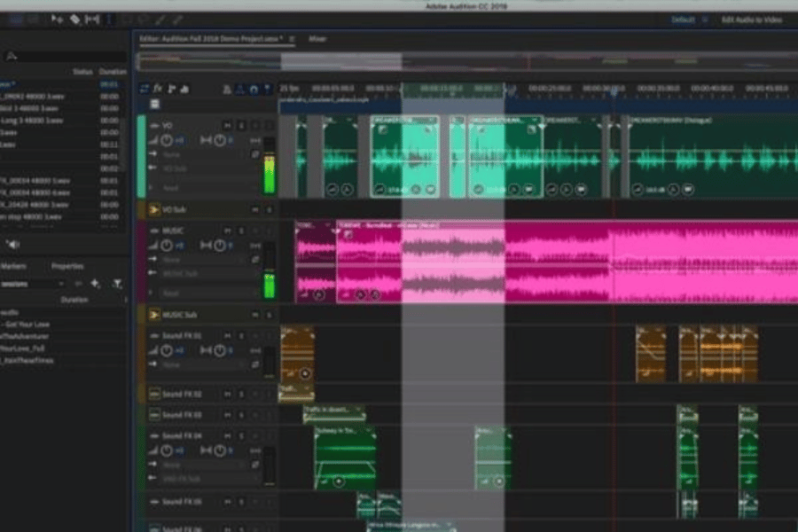The width and height of the screenshot is (798, 532).
Task: Switch to the Mixer tab
Action: click(317, 39)
